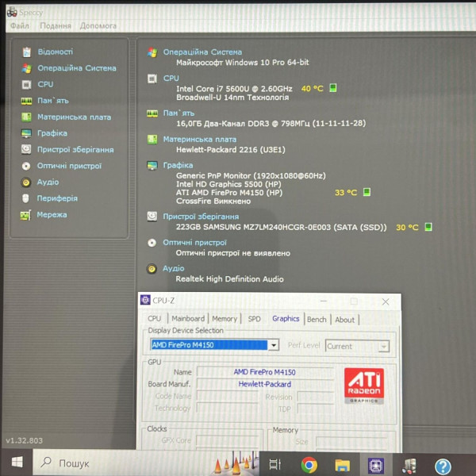
Task: Open the Допомога menu in Speccy
Action: click(x=98, y=26)
